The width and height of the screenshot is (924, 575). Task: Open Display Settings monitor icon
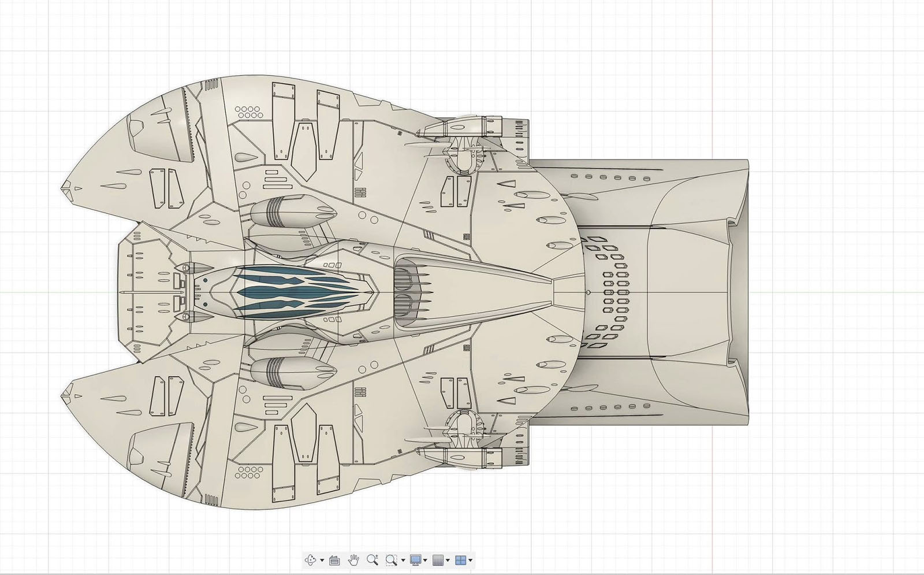tap(416, 560)
